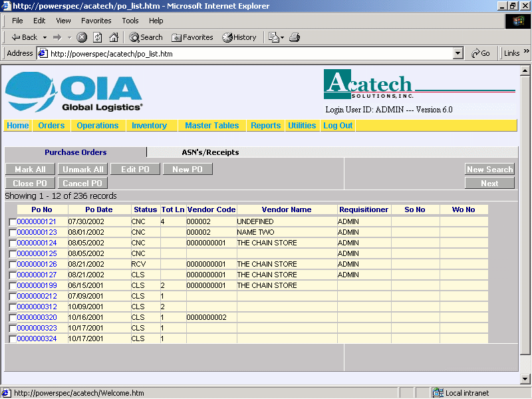Click the Internet Explorer title bar icon
This screenshot has height=399, width=532.
pyautogui.click(x=7, y=6)
